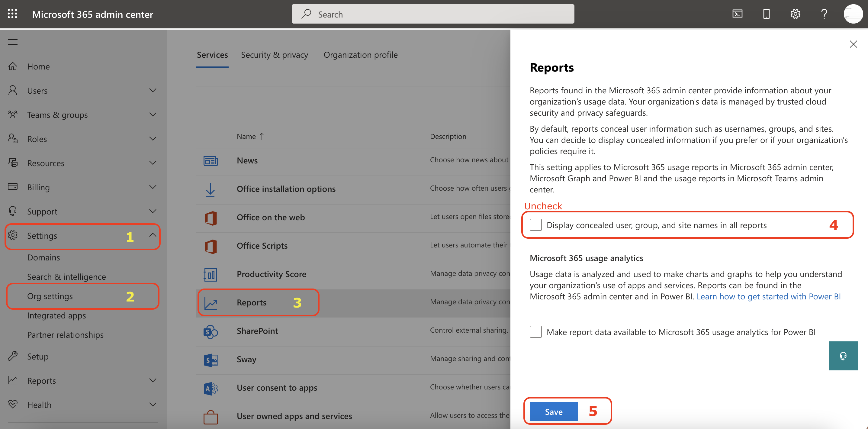Open the Cloud Shell icon in the header
The width and height of the screenshot is (868, 429).
tap(737, 14)
